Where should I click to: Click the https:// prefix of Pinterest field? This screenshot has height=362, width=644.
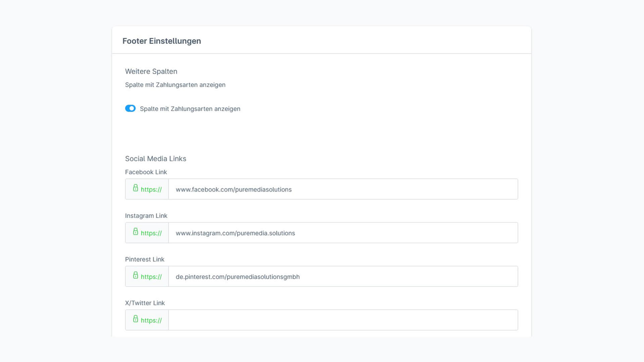pyautogui.click(x=151, y=277)
